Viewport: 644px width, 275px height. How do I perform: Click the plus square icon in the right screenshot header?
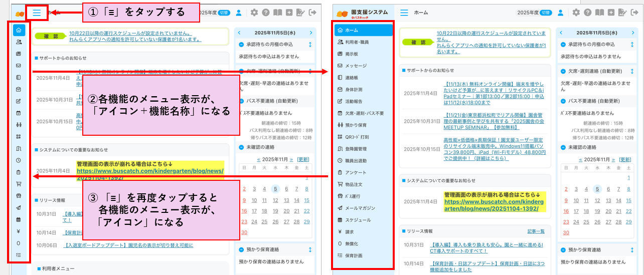(611, 13)
